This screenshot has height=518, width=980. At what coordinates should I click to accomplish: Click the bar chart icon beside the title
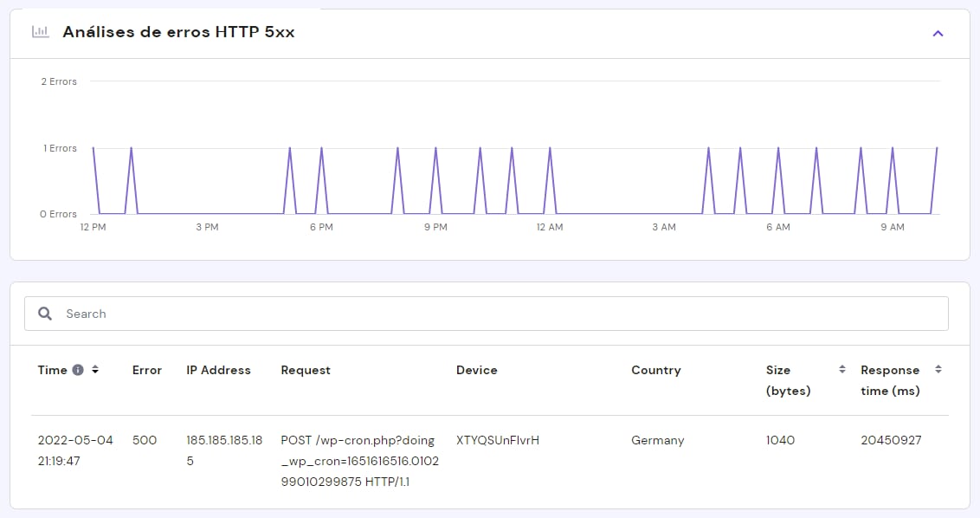[40, 32]
